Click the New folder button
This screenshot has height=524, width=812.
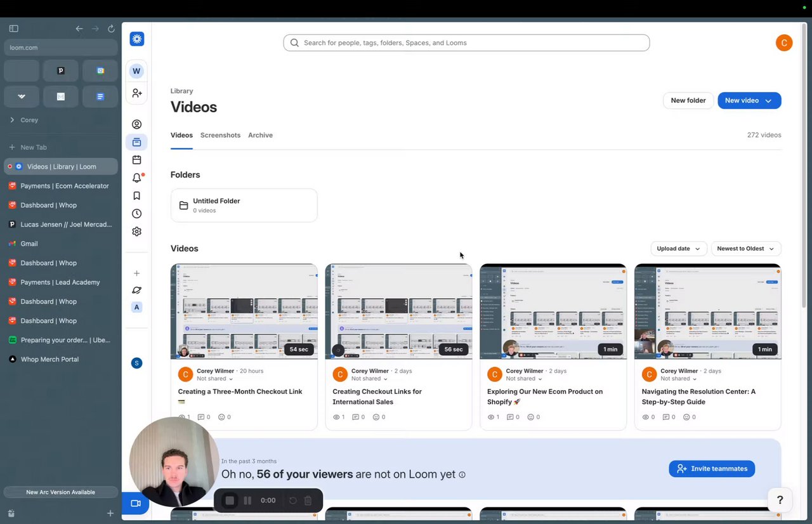688,101
